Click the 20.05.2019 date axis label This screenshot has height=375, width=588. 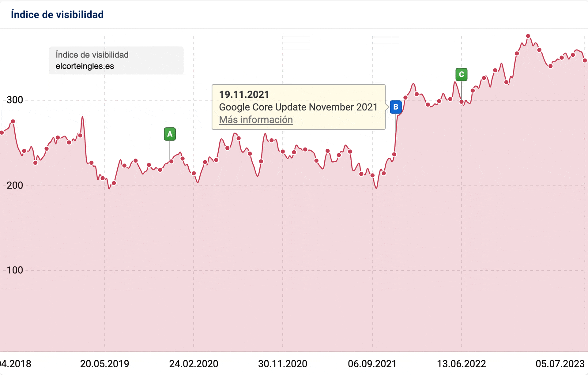tap(104, 364)
